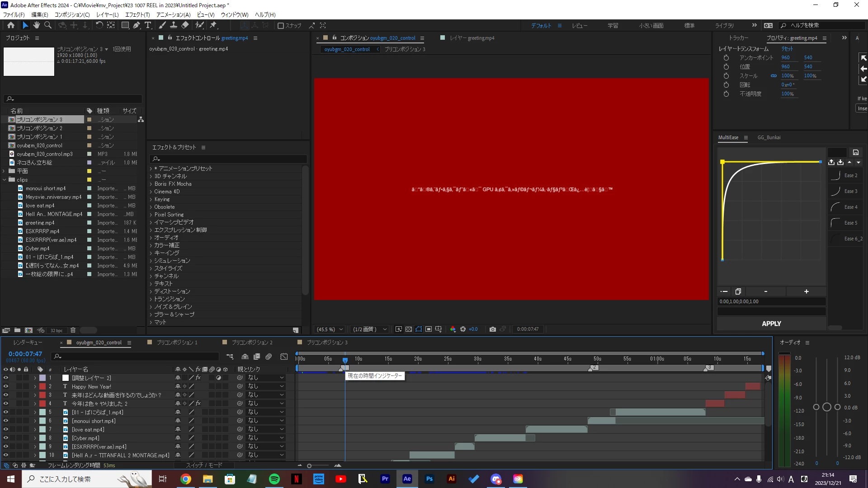Toggle visibility of Cyber.mp4 layer
This screenshot has width=868, height=488.
[5, 438]
